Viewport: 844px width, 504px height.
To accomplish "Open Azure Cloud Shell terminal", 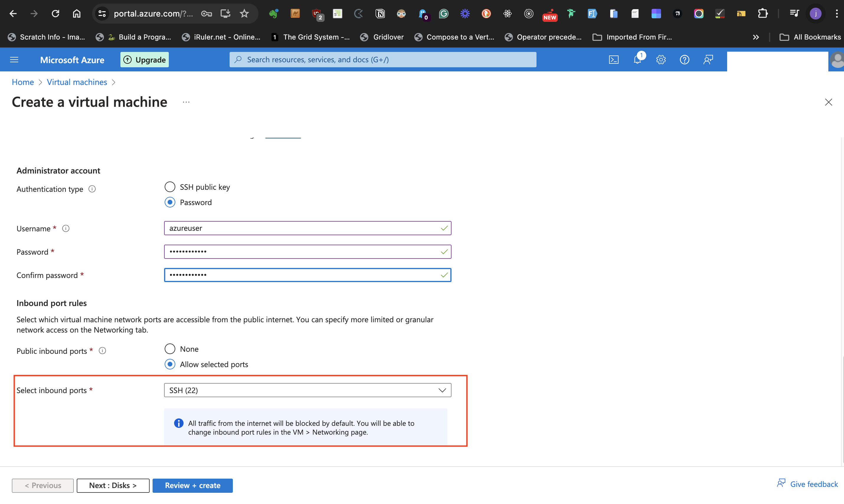I will 614,59.
